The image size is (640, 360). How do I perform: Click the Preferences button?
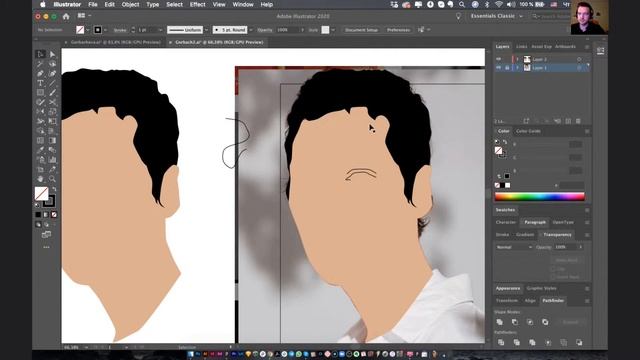point(398,30)
